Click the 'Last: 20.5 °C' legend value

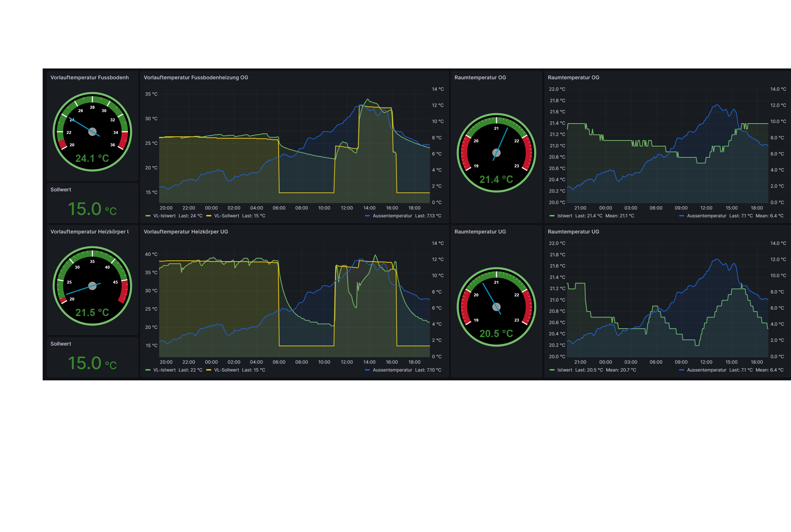[589, 370]
